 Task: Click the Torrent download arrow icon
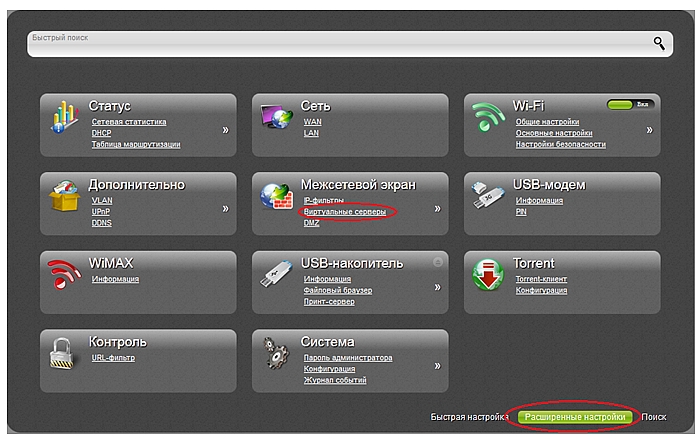tap(488, 275)
